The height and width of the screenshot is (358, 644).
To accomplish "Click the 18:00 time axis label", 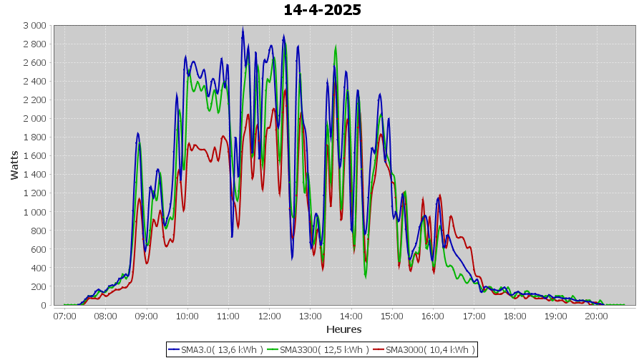I will tap(514, 316).
